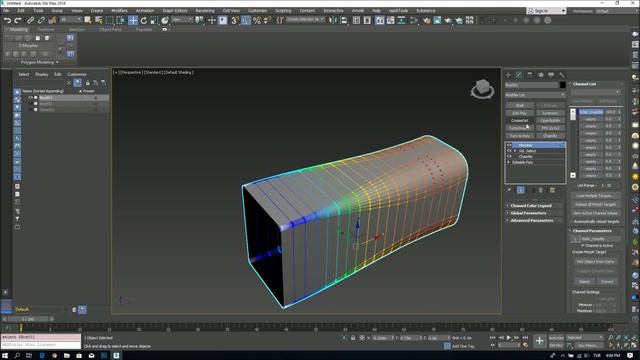Click the Redo arrow in main toolbar
Viewport: 640px width, 360px height.
pyautogui.click(x=18, y=20)
